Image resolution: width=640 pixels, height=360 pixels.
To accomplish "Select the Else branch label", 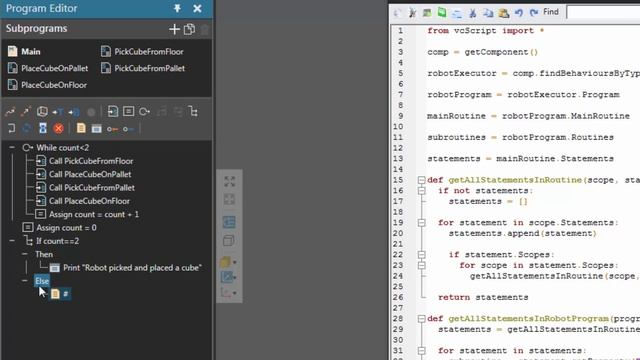I will pos(42,281).
